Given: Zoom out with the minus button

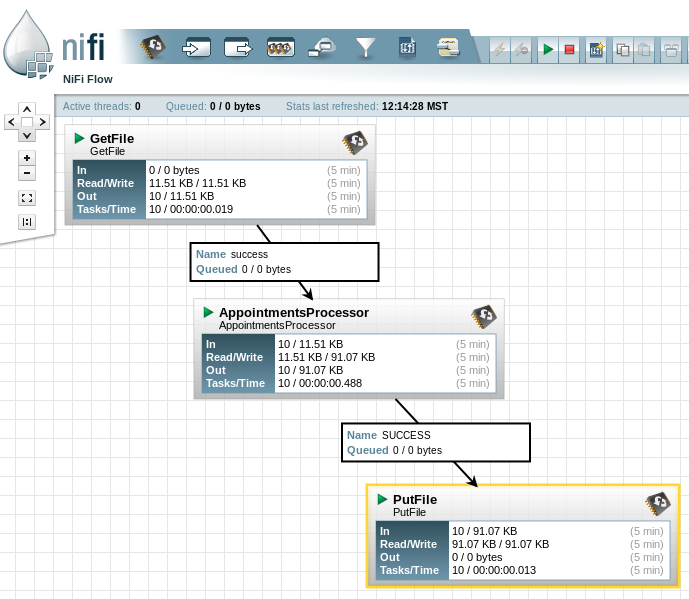Looking at the screenshot, I should click(x=27, y=173).
